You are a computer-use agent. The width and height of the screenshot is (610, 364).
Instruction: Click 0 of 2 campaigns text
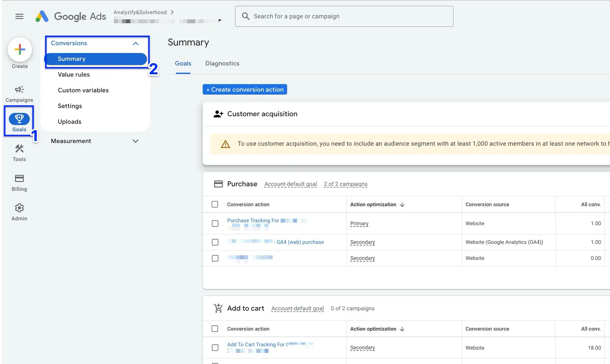pos(353,308)
